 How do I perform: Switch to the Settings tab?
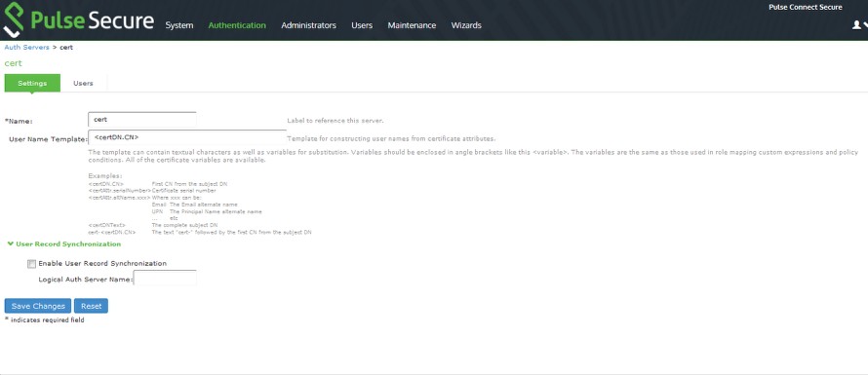(32, 83)
